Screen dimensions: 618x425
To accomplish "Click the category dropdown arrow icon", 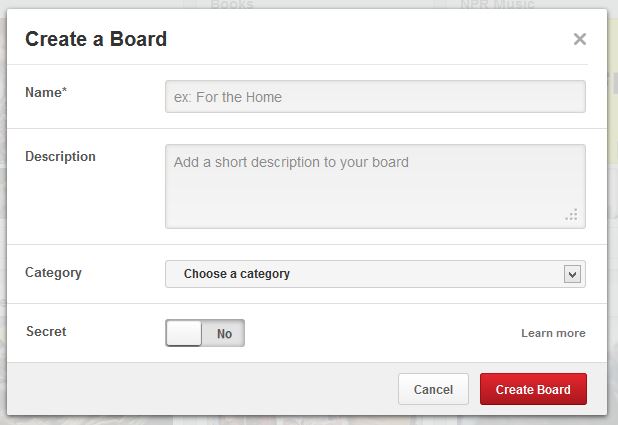I will [x=572, y=274].
